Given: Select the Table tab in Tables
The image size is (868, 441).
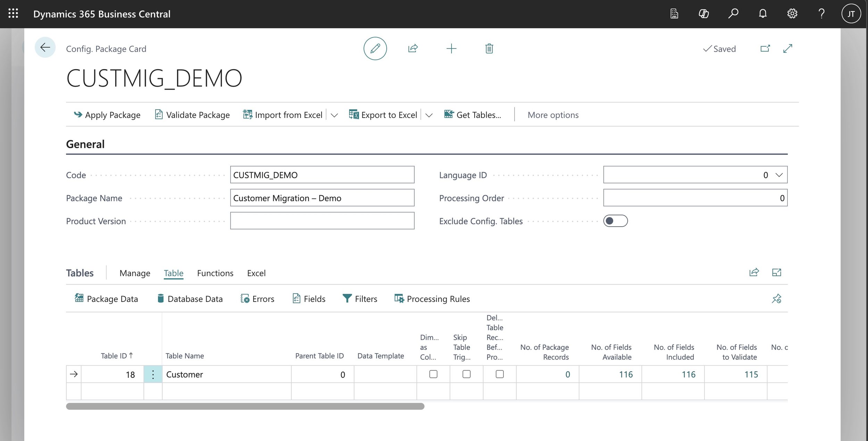Looking at the screenshot, I should pyautogui.click(x=174, y=273).
